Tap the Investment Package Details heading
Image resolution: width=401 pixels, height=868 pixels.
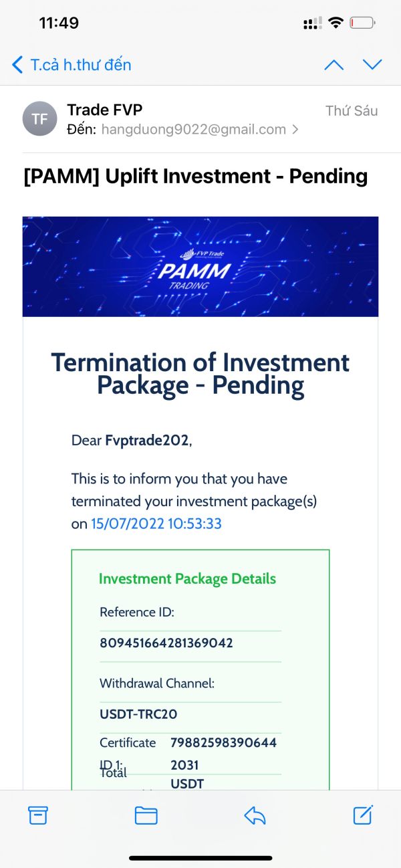pyautogui.click(x=187, y=579)
